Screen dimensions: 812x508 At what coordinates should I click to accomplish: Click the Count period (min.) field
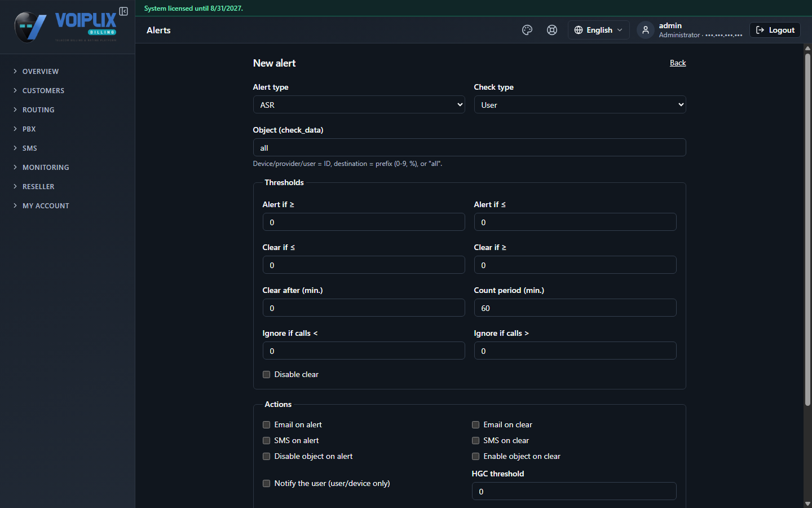tap(575, 308)
